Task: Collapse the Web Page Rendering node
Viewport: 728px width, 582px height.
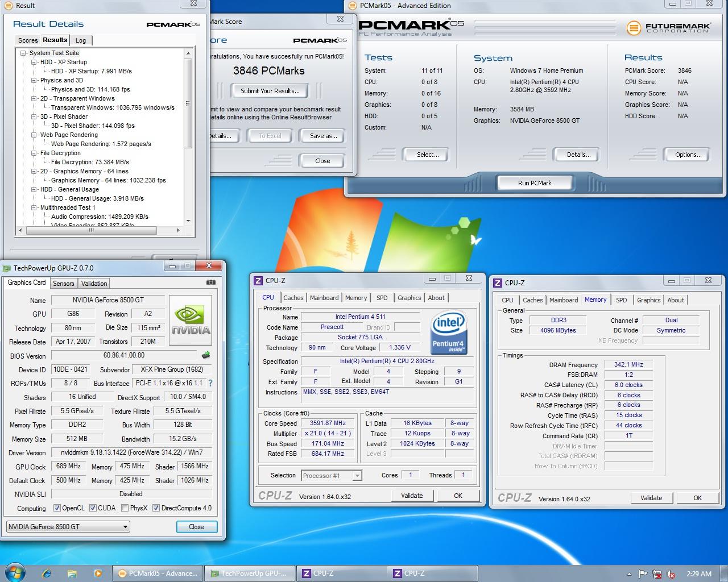Action: pyautogui.click(x=34, y=135)
